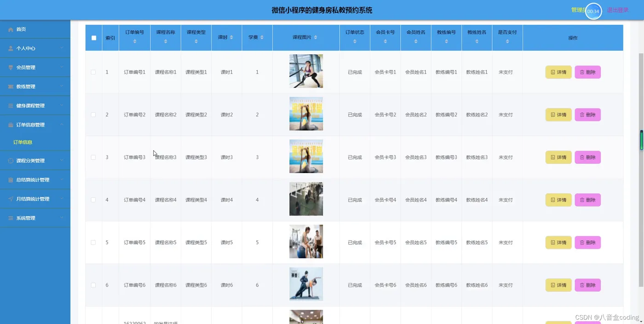Sort by 订单状态 column arrows
The height and width of the screenshot is (324, 644).
pos(355,41)
